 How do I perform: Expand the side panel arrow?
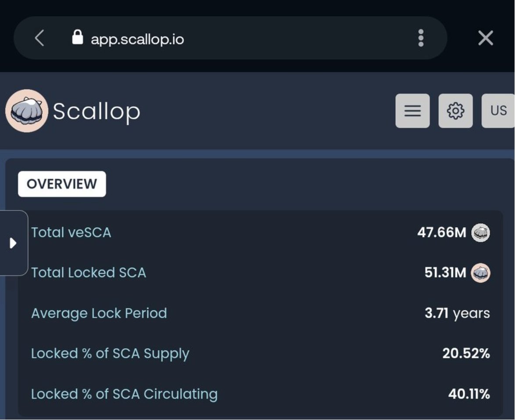(13, 243)
